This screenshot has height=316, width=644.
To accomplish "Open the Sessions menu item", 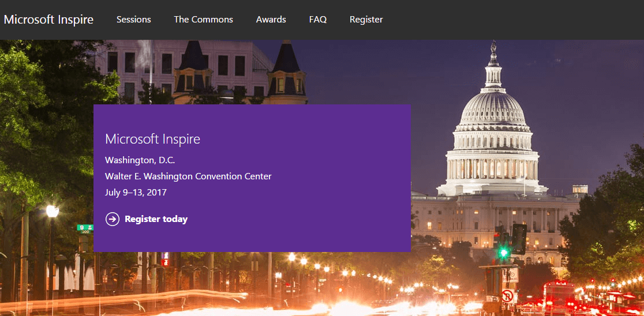I will [x=133, y=19].
